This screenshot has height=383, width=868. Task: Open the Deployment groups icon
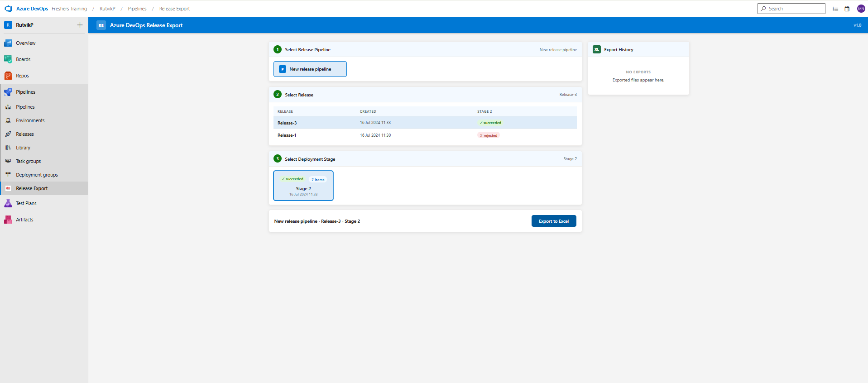(x=8, y=175)
